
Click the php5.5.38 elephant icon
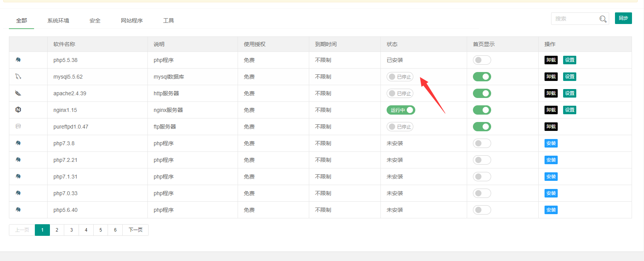(x=18, y=60)
